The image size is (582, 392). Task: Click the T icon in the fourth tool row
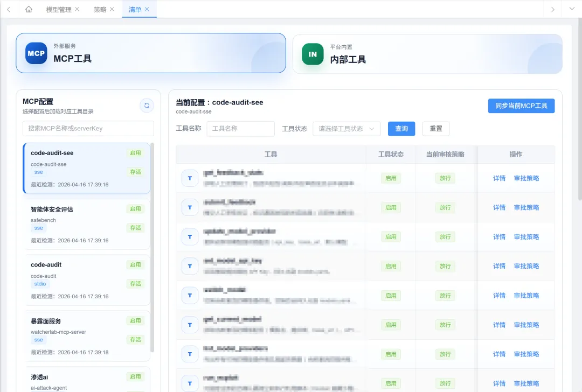pos(190,267)
